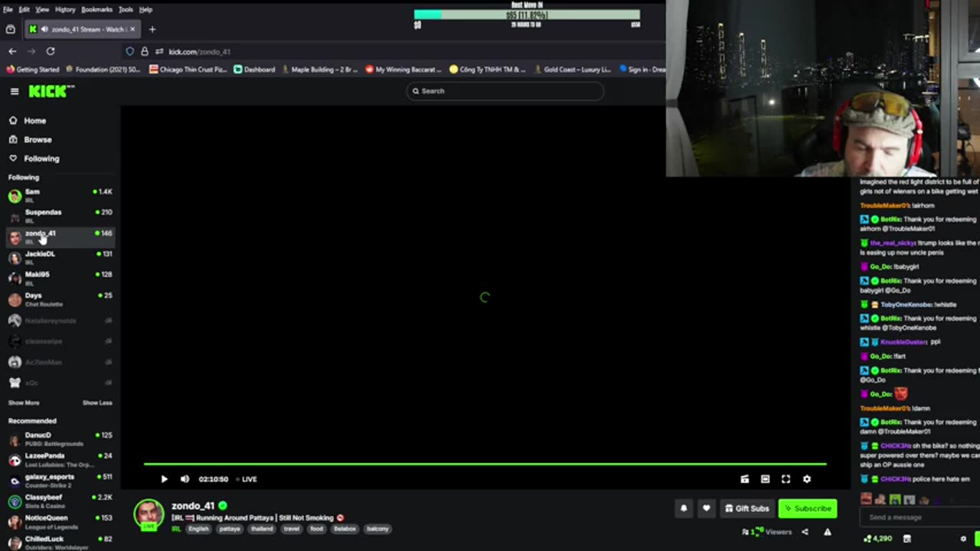Open the Kick sidebar hamburger menu
Screen dimensions: 980x551
tap(15, 91)
